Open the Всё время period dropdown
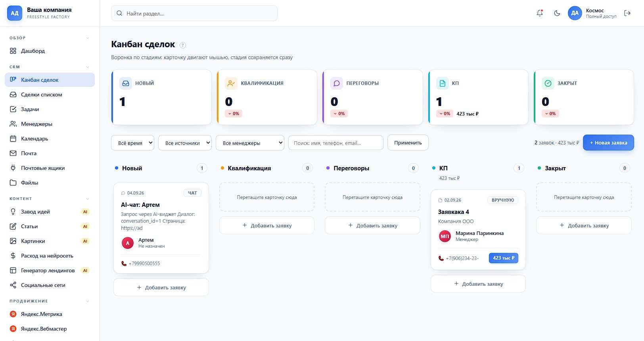Screen dimensions: 644x341 [x=133, y=143]
